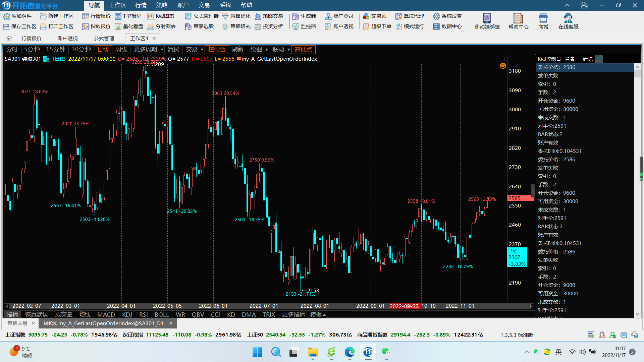Click 清除 to clear console output
The height and width of the screenshot is (362, 644).
(587, 59)
